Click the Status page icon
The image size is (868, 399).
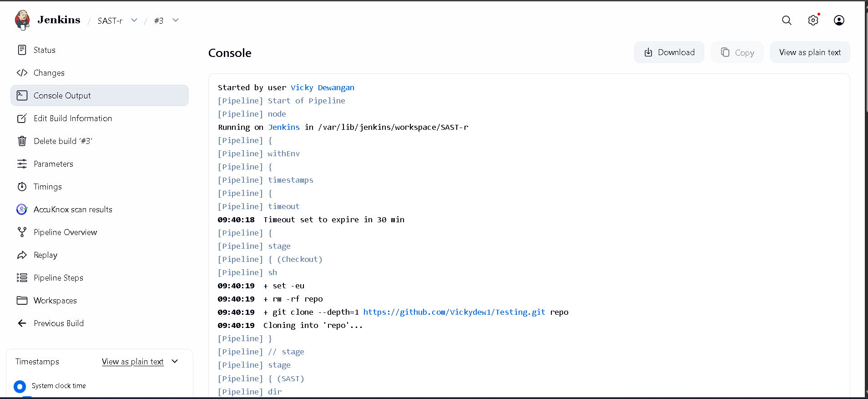tap(22, 50)
